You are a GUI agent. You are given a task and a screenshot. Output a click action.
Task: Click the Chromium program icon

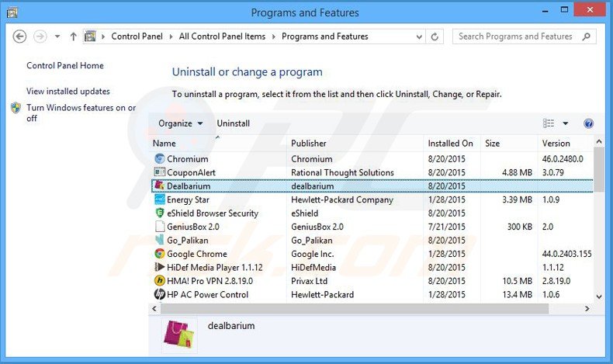pyautogui.click(x=159, y=159)
